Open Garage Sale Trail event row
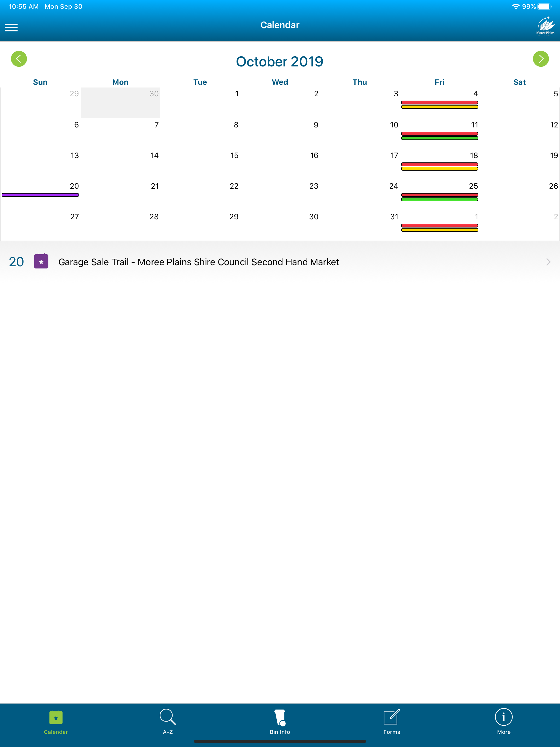The image size is (560, 747). 280,262
